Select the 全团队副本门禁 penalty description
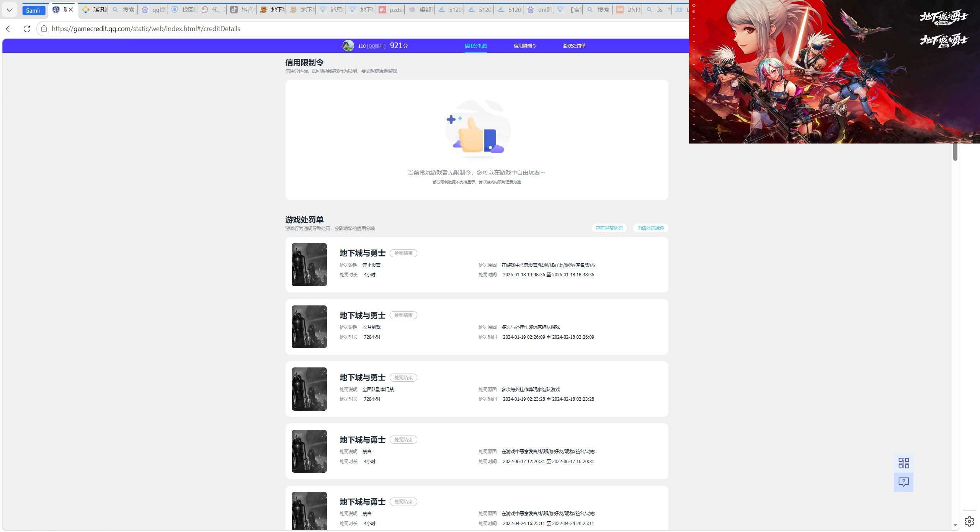The height and width of the screenshot is (532, 980). (378, 390)
